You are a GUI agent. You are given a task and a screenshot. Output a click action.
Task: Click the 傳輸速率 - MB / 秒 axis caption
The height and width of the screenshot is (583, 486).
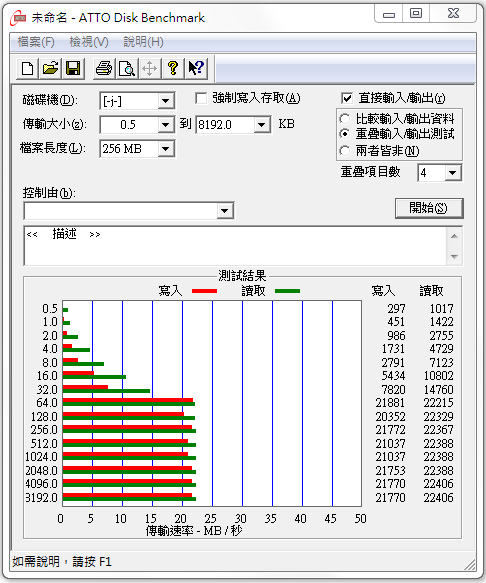point(194,531)
